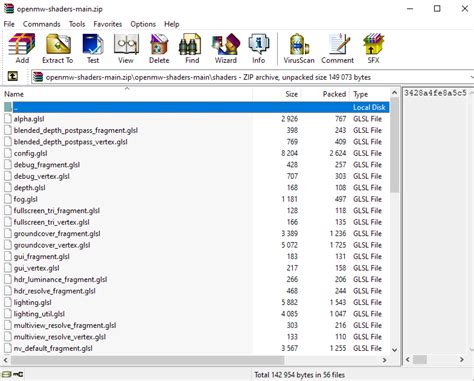
Task: Select fullscreen_tri_vertex.glsl
Action: [x=197, y=222]
